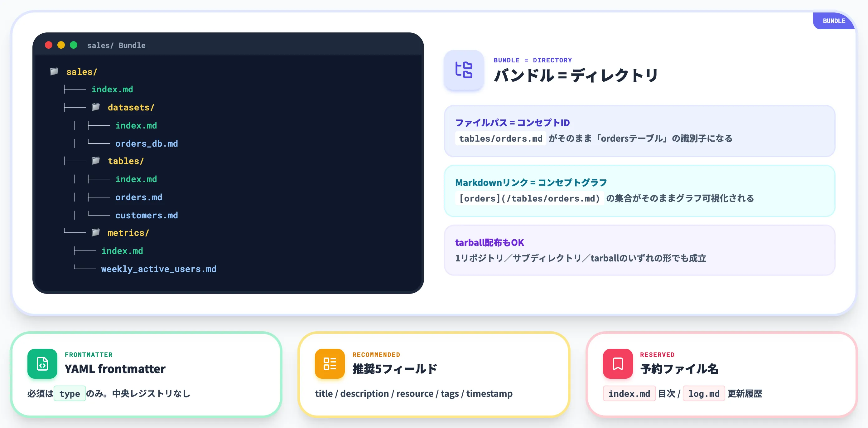Click the 推奨5フィールド heading
Image resolution: width=868 pixels, height=428 pixels.
[395, 369]
